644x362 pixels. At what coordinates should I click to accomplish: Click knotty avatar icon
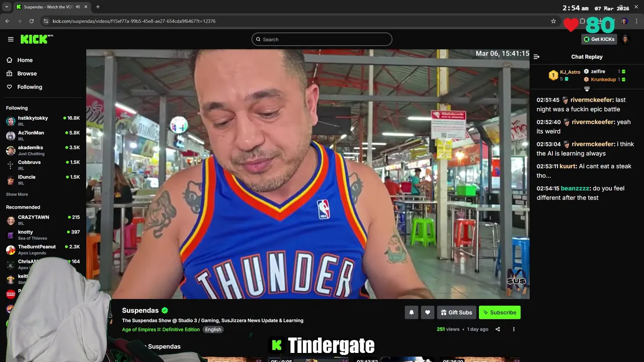(11, 235)
